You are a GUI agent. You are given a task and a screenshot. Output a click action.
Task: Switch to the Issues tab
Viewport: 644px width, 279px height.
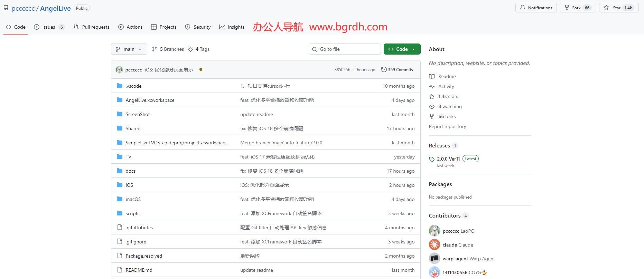[x=49, y=27]
